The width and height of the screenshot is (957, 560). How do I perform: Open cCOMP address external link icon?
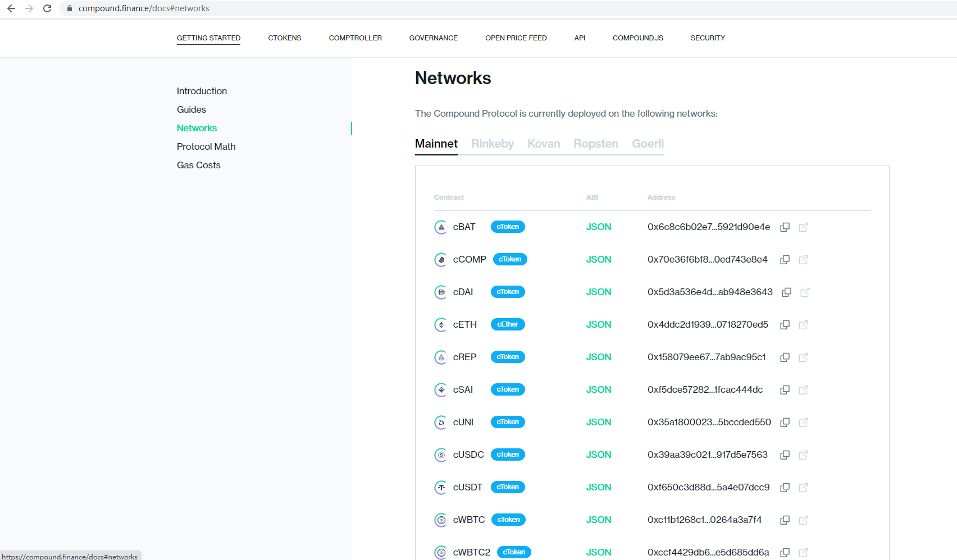(804, 260)
